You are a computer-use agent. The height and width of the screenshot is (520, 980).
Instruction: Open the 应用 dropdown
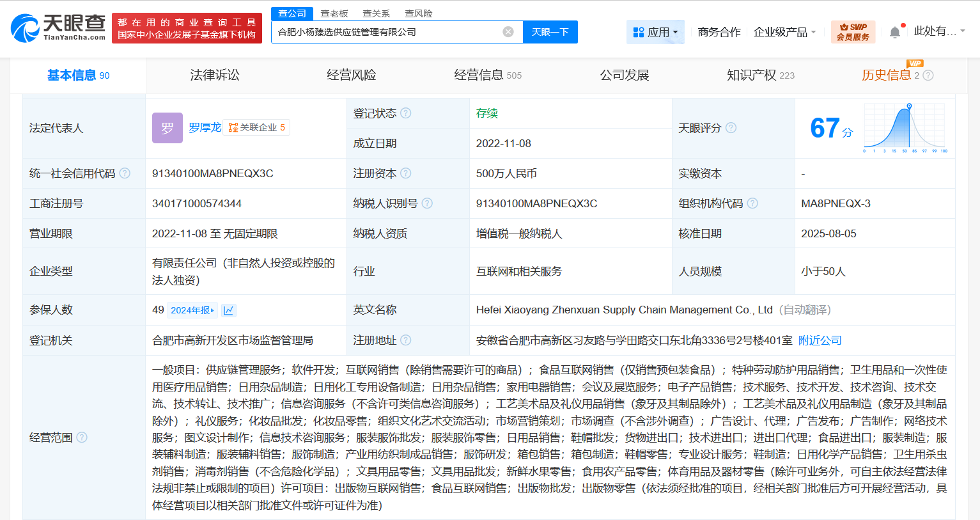pos(656,31)
